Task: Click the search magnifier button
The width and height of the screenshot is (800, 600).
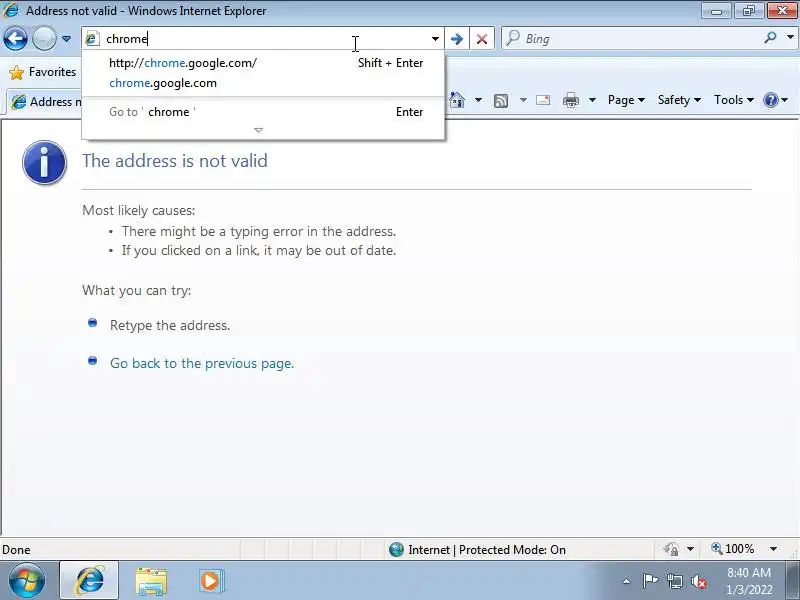Action: (770, 37)
